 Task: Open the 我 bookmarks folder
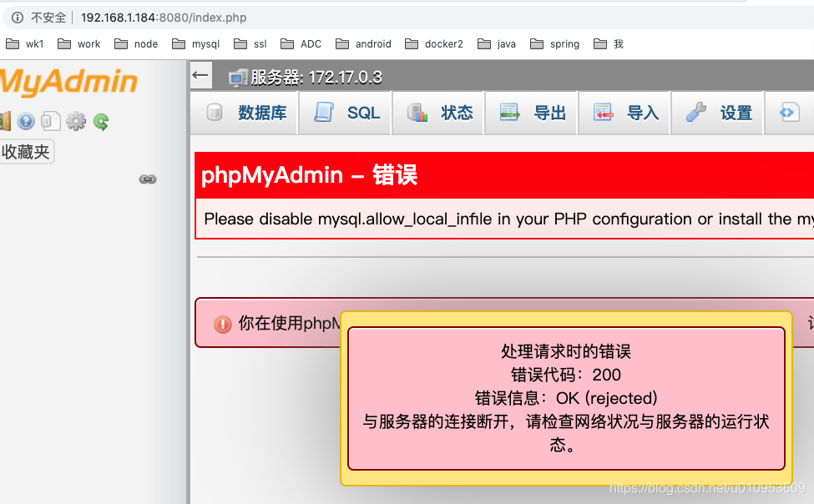(609, 44)
